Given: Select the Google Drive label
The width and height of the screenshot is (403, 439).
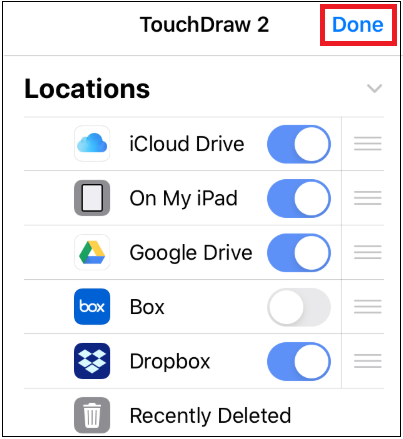Looking at the screenshot, I should click(191, 253).
